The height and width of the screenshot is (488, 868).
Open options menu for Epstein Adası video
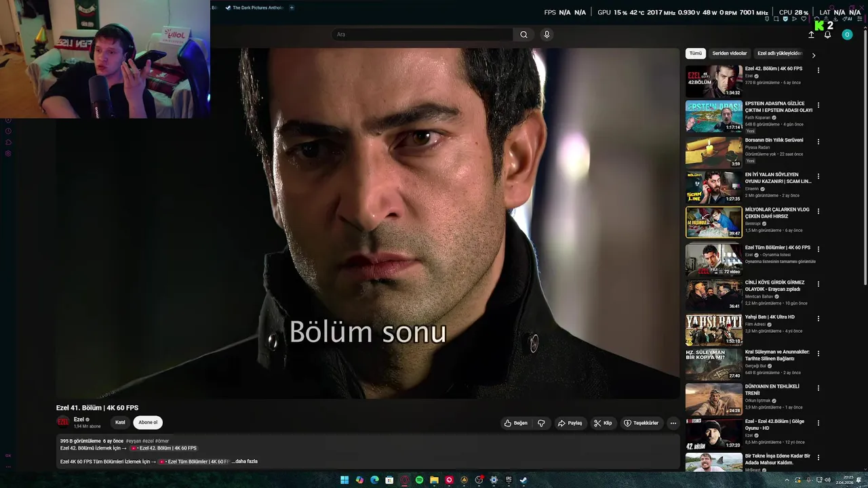click(x=818, y=106)
